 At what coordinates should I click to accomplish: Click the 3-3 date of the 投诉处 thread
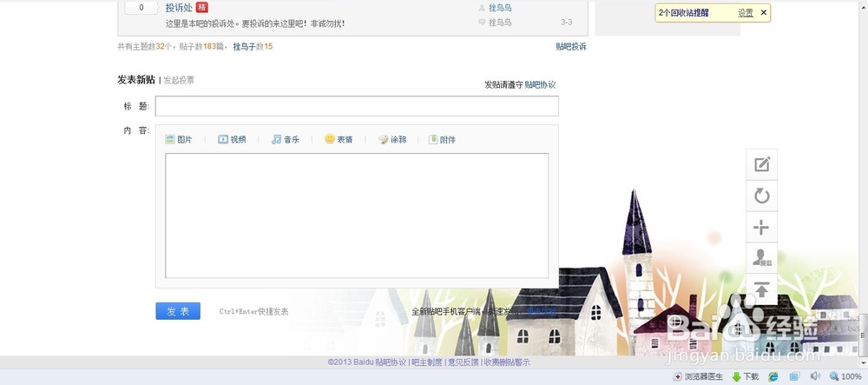[566, 22]
